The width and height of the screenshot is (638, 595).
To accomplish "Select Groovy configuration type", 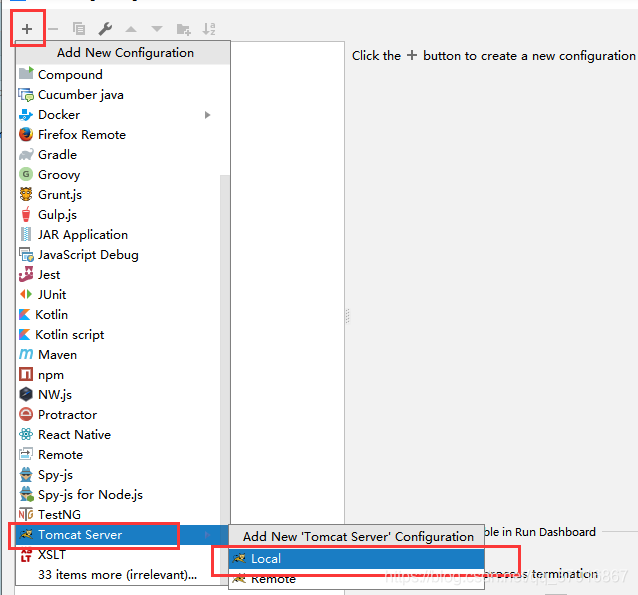I will [x=118, y=175].
